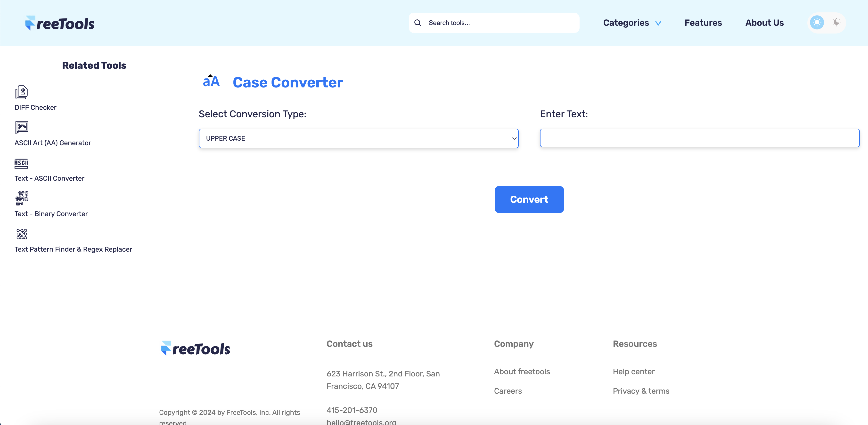
Task: Open the Features menu item
Action: [703, 23]
